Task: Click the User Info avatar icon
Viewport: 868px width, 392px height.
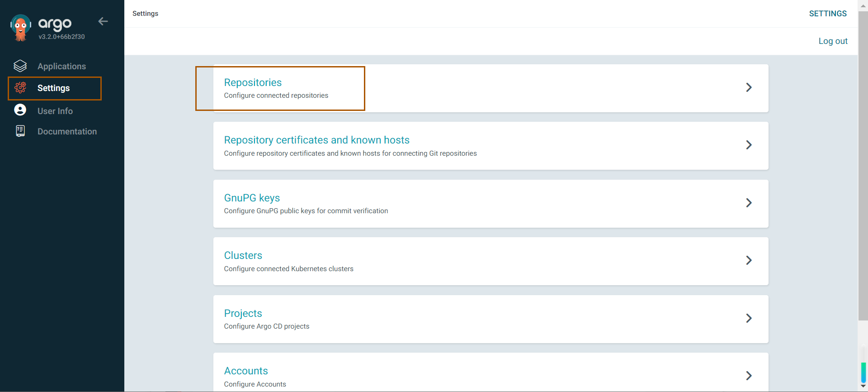Action: point(20,110)
